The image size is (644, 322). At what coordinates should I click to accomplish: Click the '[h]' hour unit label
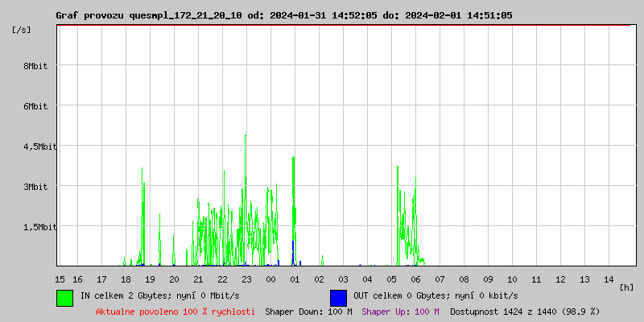coord(626,287)
